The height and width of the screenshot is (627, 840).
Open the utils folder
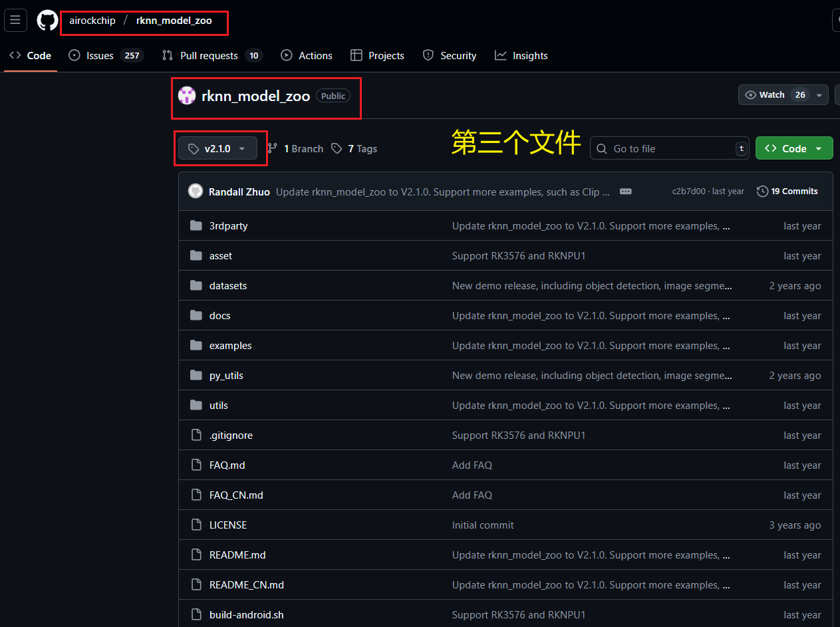click(219, 406)
